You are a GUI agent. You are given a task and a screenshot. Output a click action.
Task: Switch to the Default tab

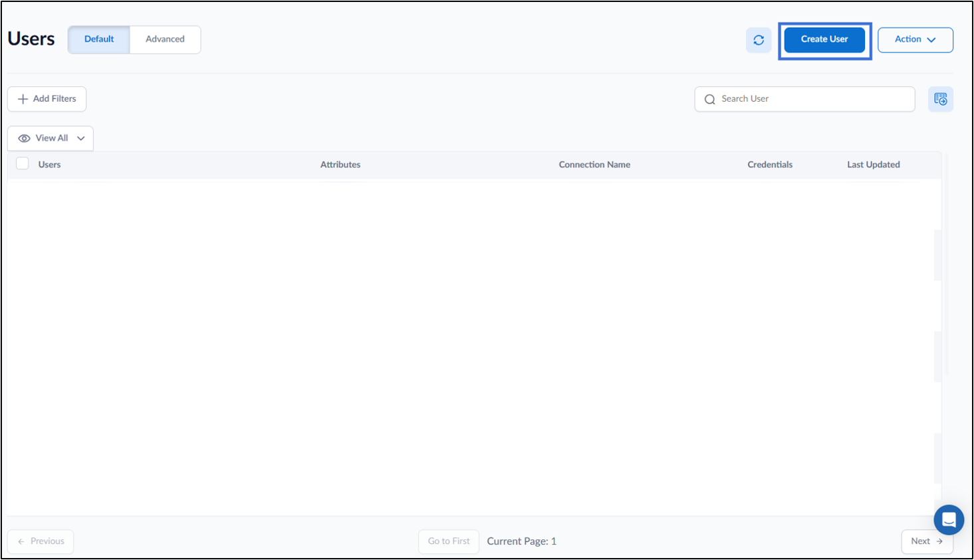pyautogui.click(x=99, y=39)
